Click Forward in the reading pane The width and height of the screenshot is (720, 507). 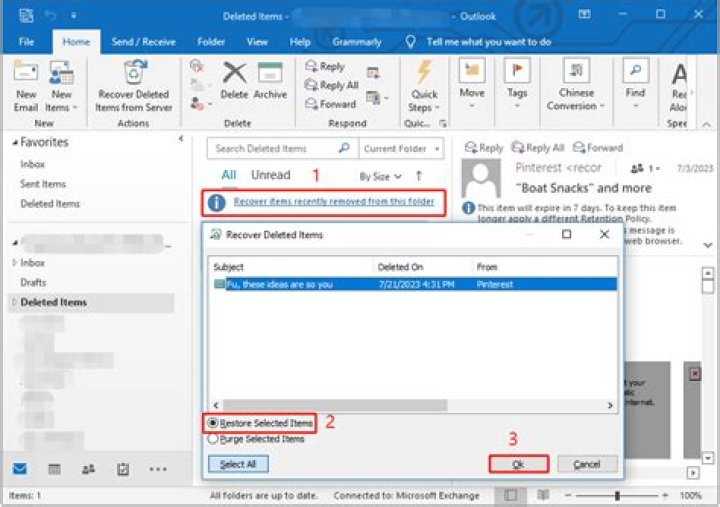[598, 148]
